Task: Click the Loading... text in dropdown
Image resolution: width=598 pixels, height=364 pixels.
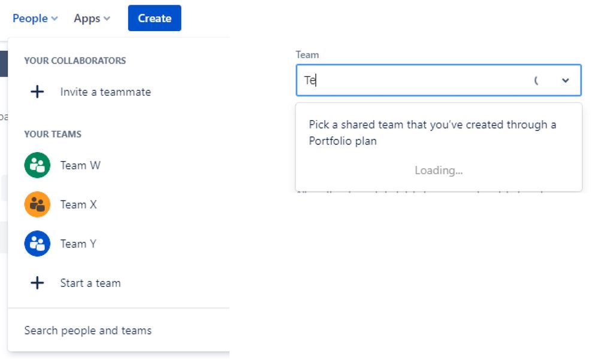Action: 439,171
